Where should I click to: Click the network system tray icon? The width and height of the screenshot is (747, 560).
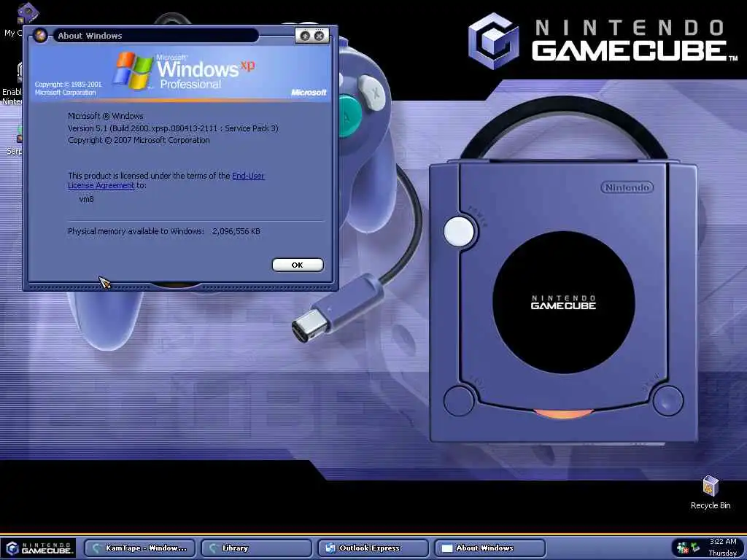pyautogui.click(x=695, y=548)
